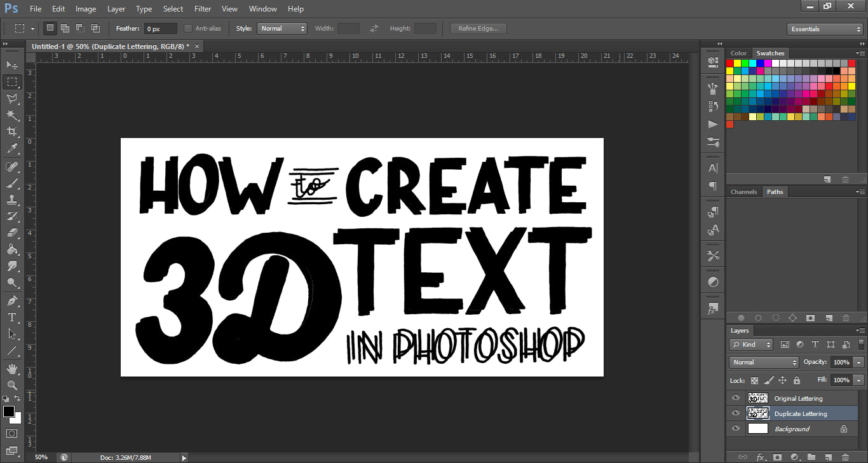The height and width of the screenshot is (463, 868).
Task: Open the Filter menu
Action: pyautogui.click(x=203, y=9)
